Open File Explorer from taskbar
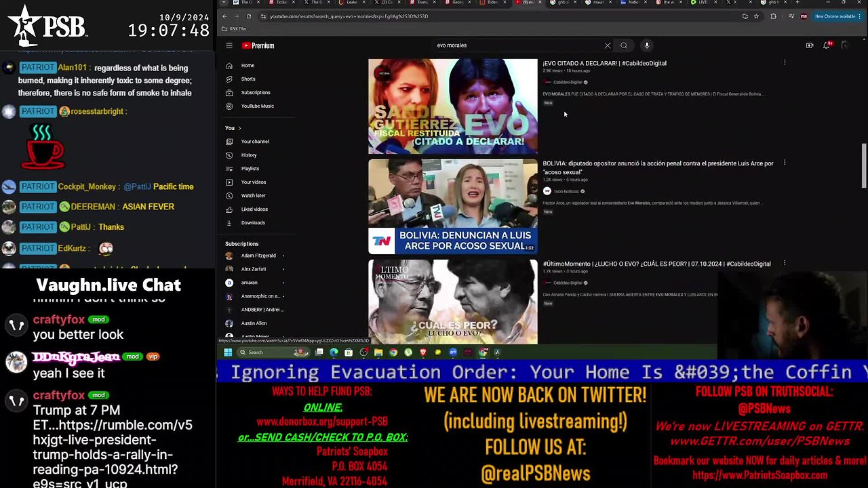This screenshot has height=488, width=868. (378, 352)
